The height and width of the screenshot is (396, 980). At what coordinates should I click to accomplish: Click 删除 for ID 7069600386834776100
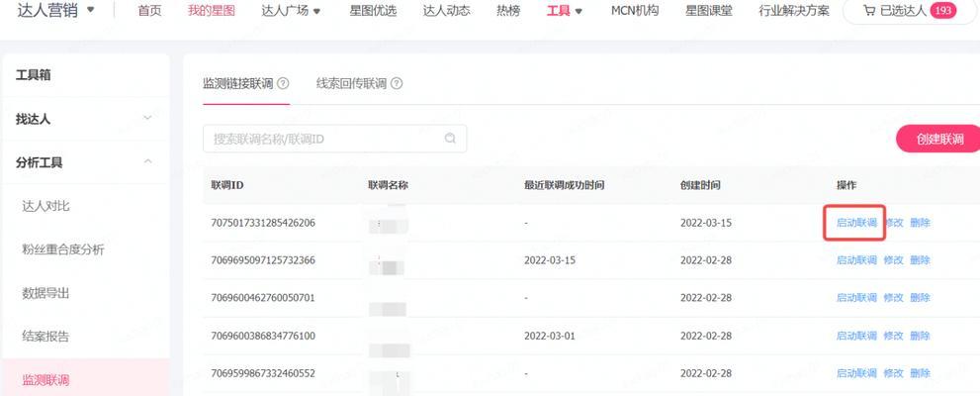tap(920, 336)
